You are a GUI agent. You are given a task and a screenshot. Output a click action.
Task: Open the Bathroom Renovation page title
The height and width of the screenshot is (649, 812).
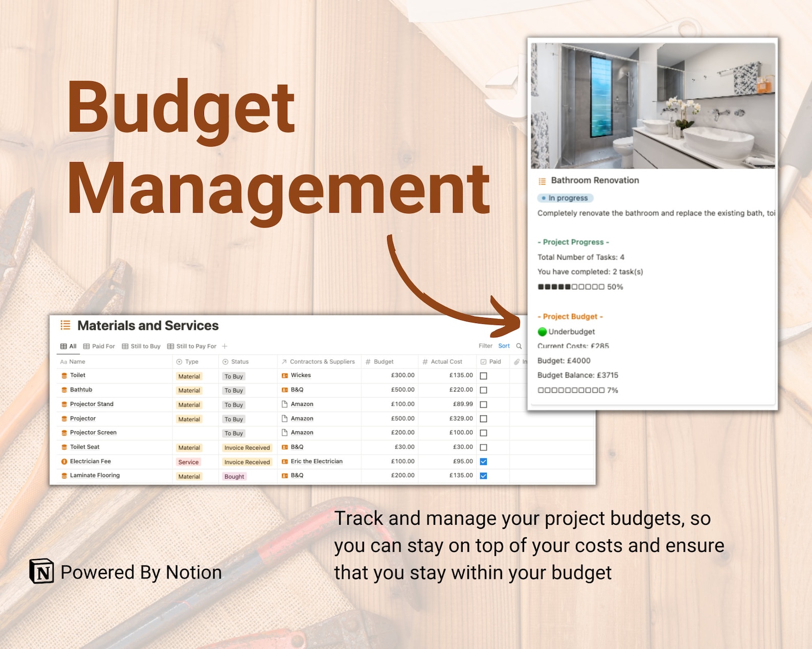(x=595, y=180)
